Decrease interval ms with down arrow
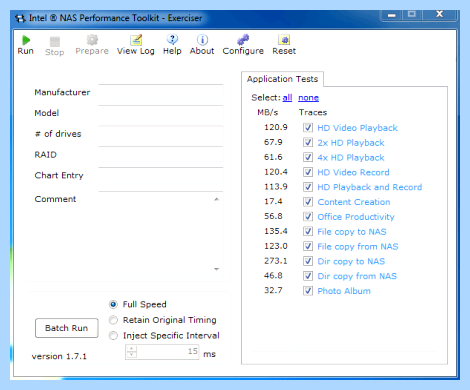 132,355
